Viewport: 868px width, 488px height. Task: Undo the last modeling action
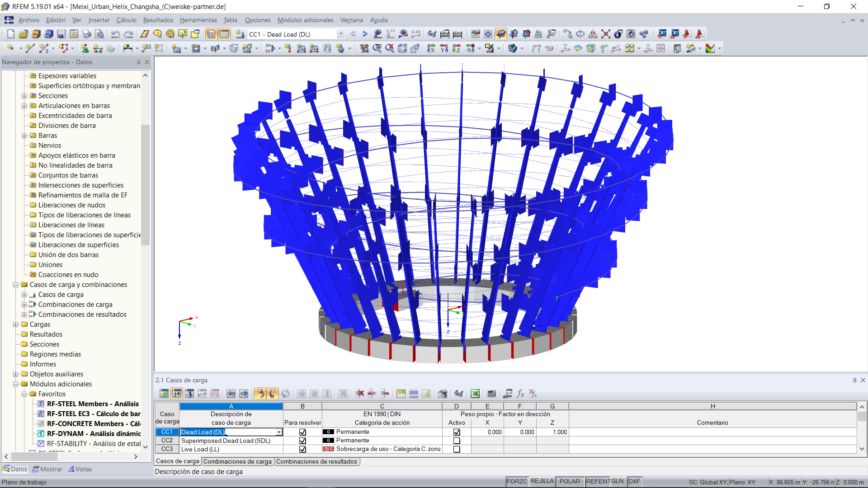pos(116,34)
